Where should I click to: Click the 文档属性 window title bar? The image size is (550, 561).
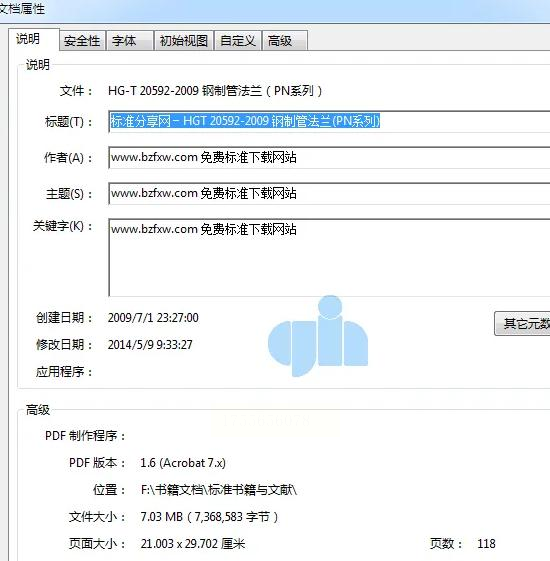(275, 10)
